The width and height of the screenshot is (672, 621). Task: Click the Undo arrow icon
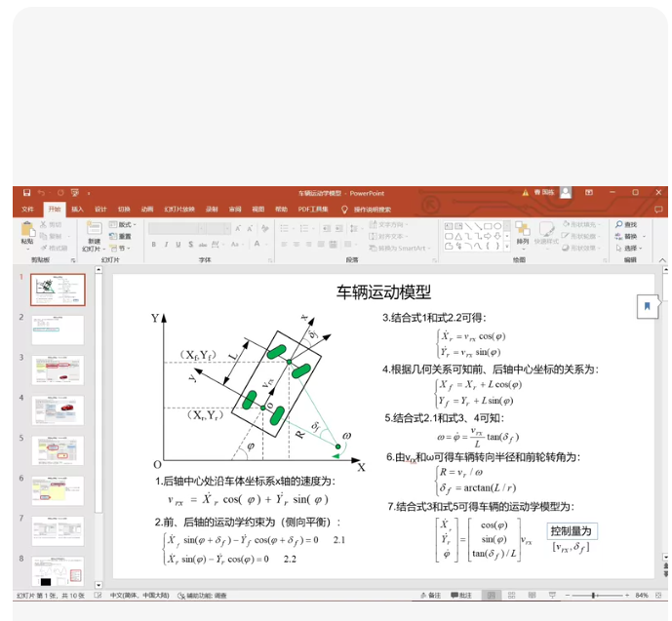tap(41, 193)
